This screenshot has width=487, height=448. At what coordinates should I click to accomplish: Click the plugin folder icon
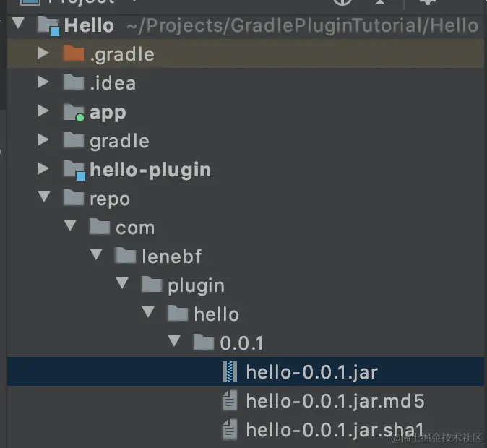(152, 284)
